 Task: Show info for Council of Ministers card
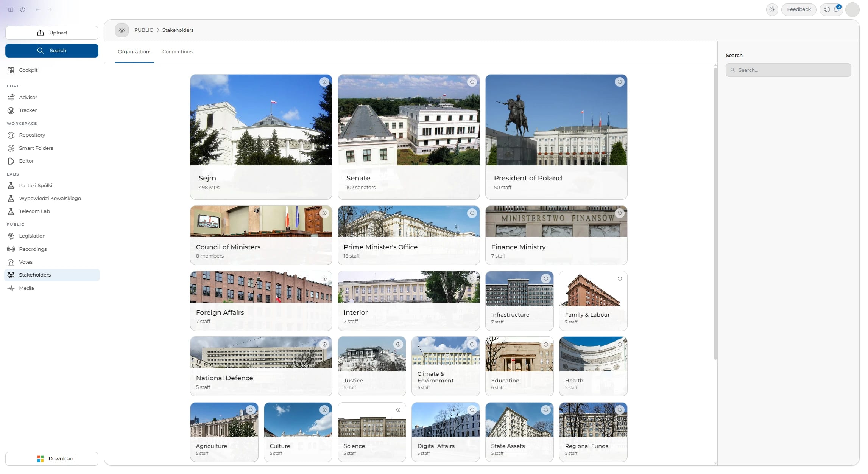pyautogui.click(x=324, y=213)
